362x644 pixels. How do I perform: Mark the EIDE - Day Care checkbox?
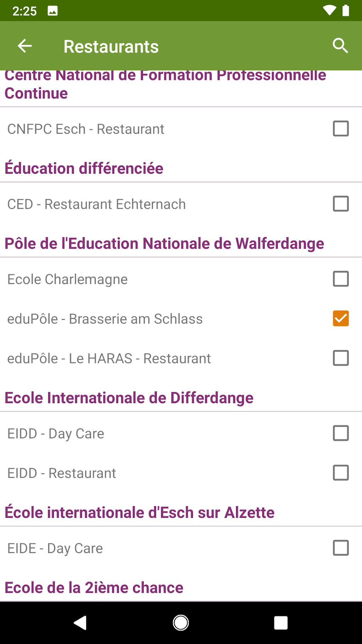tap(340, 548)
